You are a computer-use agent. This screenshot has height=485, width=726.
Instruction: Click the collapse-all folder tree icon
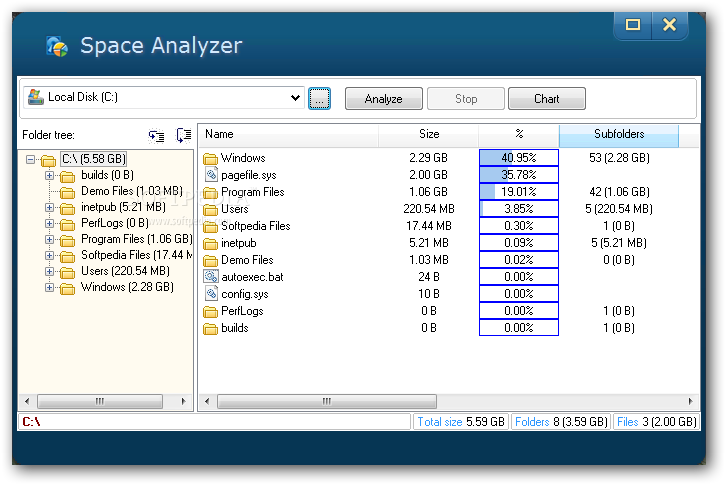183,135
